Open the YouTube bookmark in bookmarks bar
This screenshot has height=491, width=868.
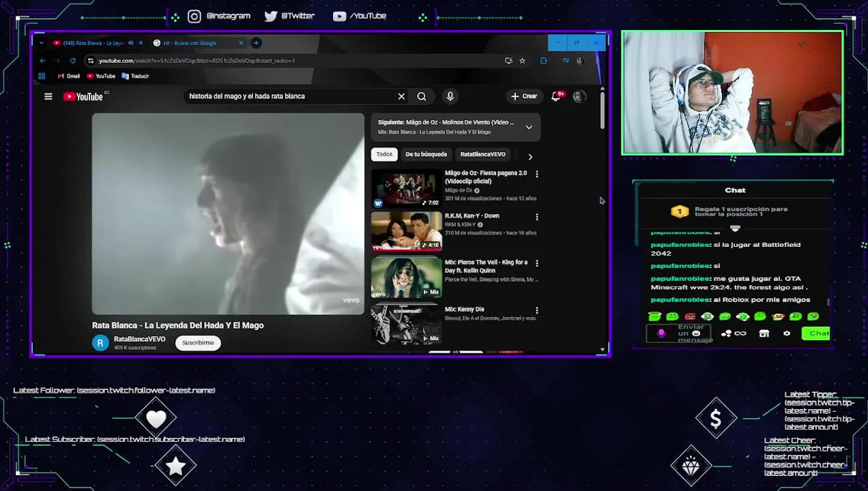100,76
